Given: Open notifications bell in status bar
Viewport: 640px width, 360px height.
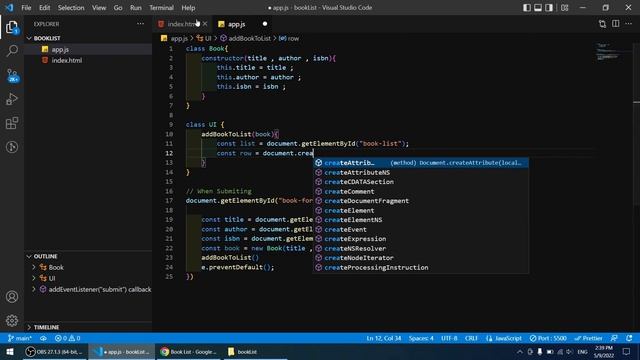Looking at the screenshot, I should [x=629, y=338].
